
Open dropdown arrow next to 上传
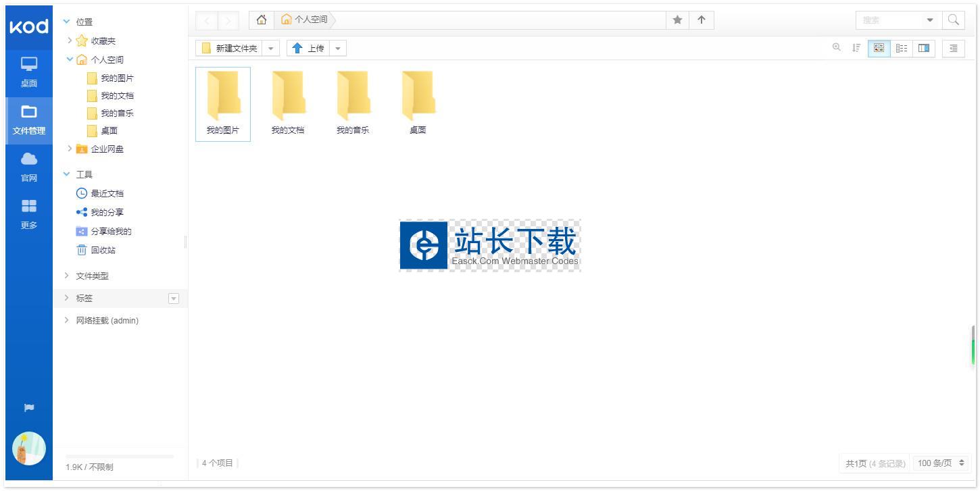tap(338, 48)
